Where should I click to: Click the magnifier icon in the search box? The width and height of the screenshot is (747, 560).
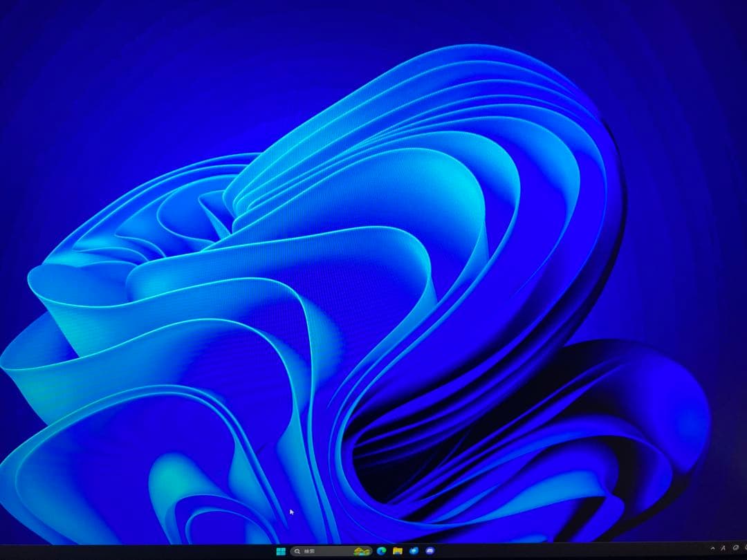tap(297, 552)
